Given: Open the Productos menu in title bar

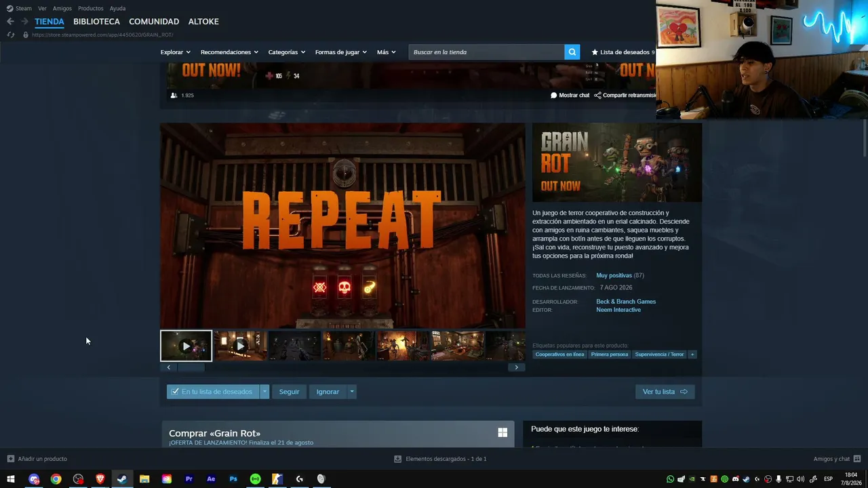Looking at the screenshot, I should [x=91, y=8].
